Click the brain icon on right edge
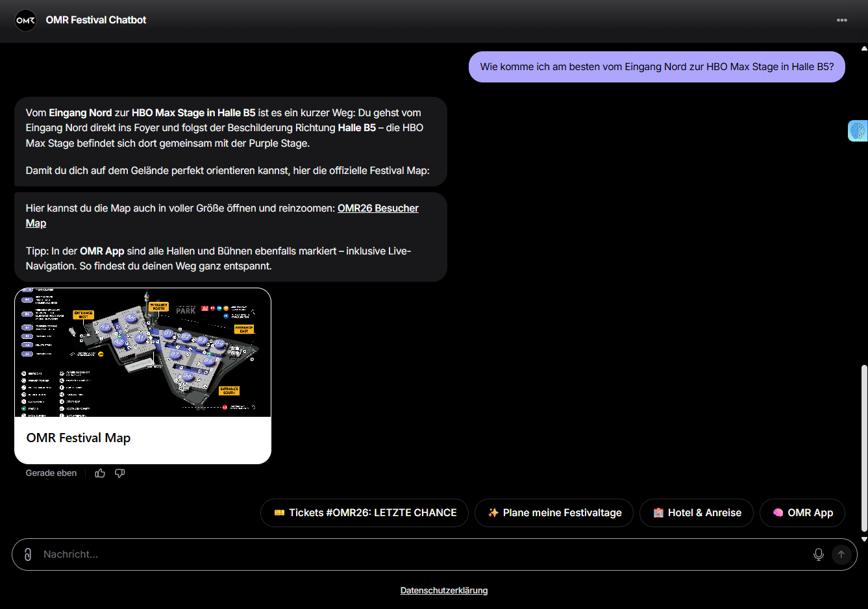The width and height of the screenshot is (868, 609). (858, 130)
